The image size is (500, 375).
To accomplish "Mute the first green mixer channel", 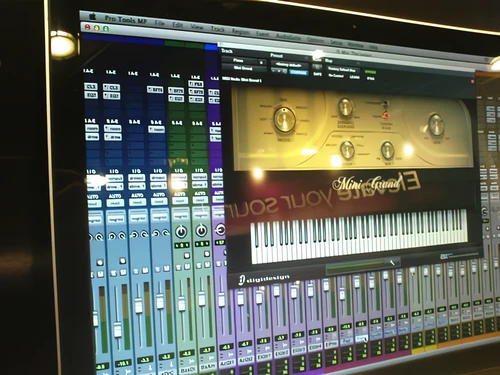I will 187,267.
